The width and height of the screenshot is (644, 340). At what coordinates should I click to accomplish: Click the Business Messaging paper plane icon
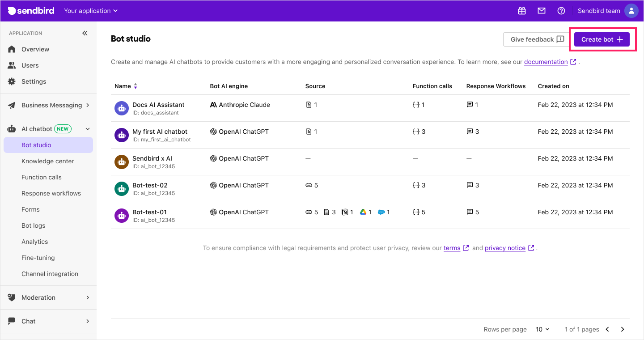click(x=12, y=105)
